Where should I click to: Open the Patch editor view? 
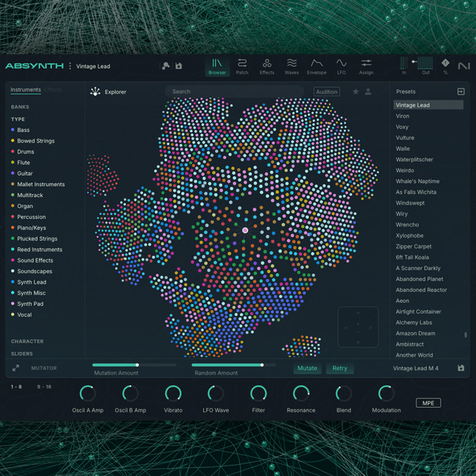click(242, 67)
